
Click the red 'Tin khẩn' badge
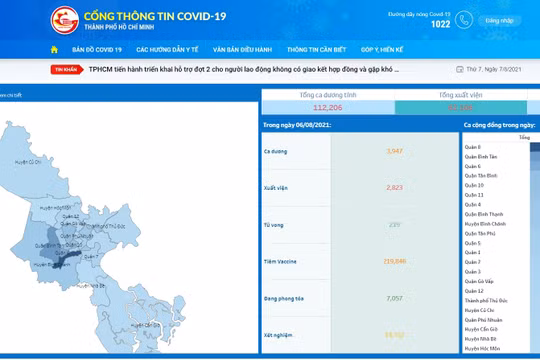(67, 69)
